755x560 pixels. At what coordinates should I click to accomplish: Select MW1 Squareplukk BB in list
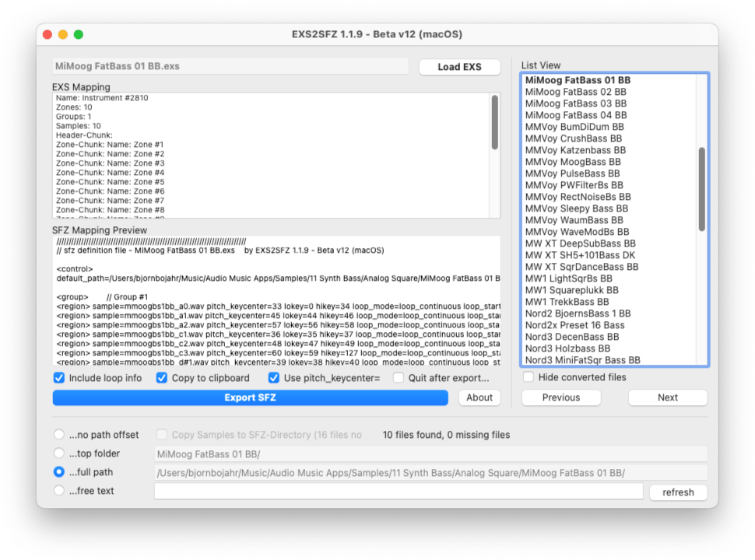point(571,290)
